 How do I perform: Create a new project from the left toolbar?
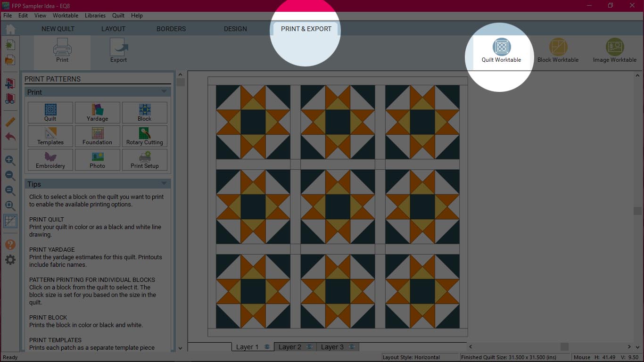coord(10,45)
